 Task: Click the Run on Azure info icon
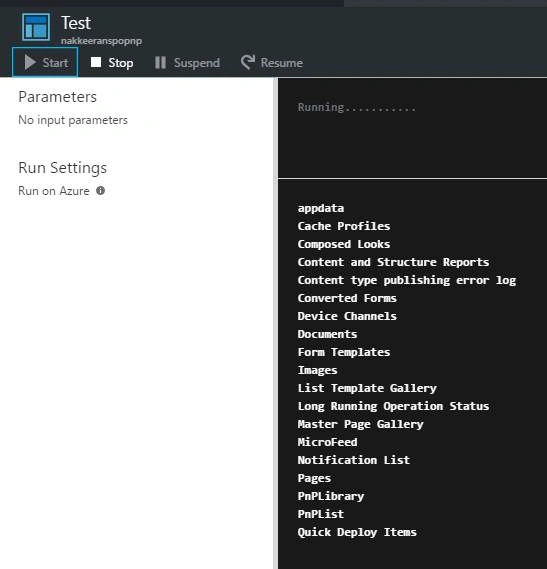[x=101, y=191]
